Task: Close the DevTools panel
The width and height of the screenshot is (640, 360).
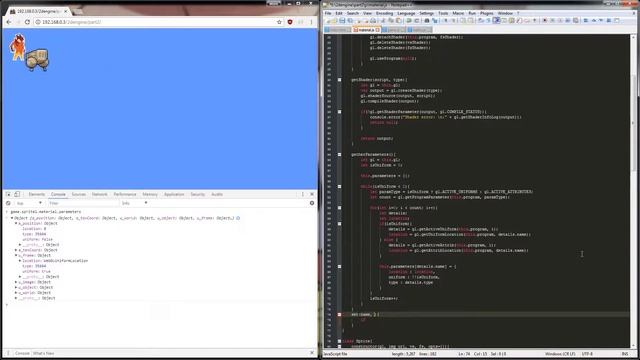Action: pos(312,194)
